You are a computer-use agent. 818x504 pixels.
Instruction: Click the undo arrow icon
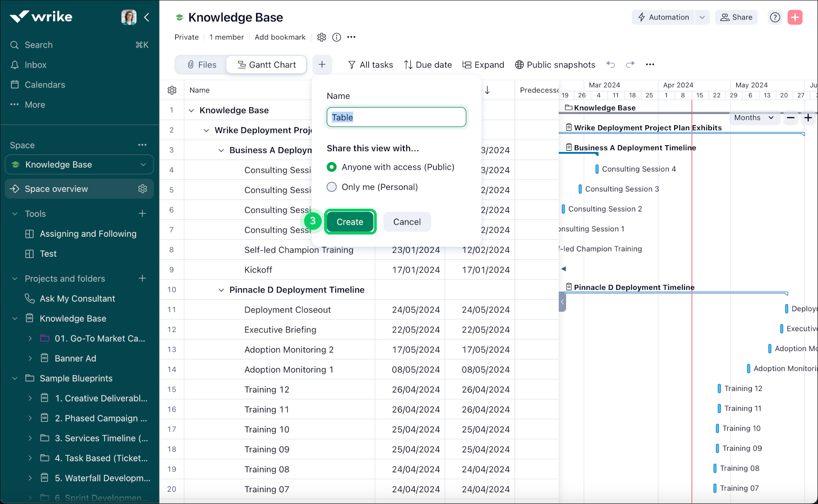point(611,64)
